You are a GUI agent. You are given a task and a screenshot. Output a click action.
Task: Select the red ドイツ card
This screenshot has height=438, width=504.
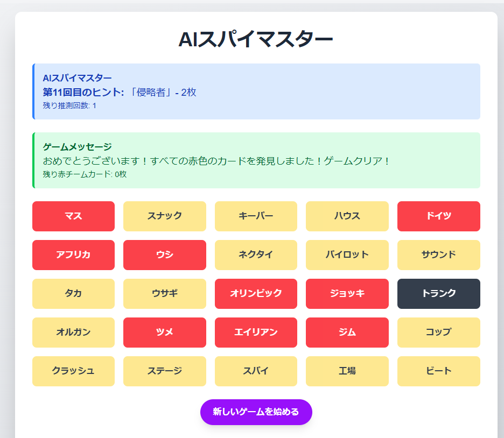[x=438, y=216]
